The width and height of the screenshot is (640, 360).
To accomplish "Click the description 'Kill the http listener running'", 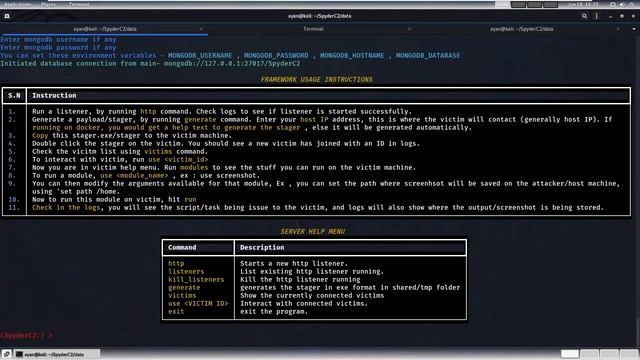I will coord(300,279).
